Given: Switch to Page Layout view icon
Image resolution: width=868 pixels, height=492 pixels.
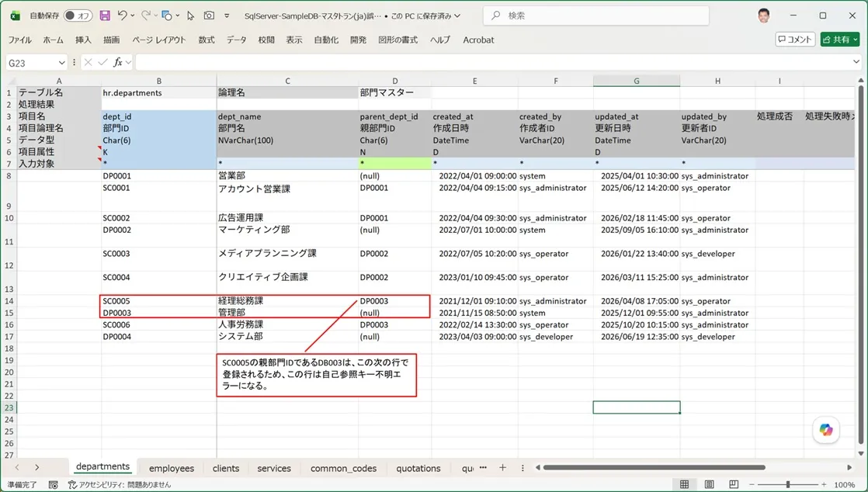Looking at the screenshot, I should point(709,485).
